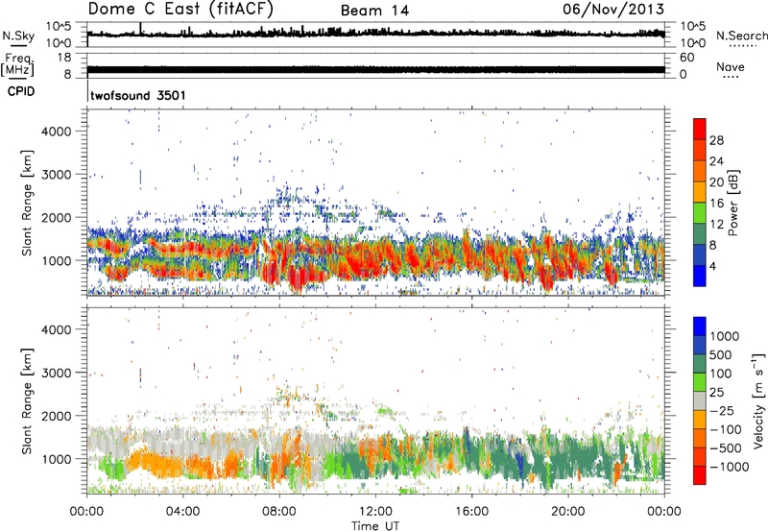The width and height of the screenshot is (768, 532).
Task: Click the 'Dome C East (fitACF)' title
Action: click(x=180, y=10)
